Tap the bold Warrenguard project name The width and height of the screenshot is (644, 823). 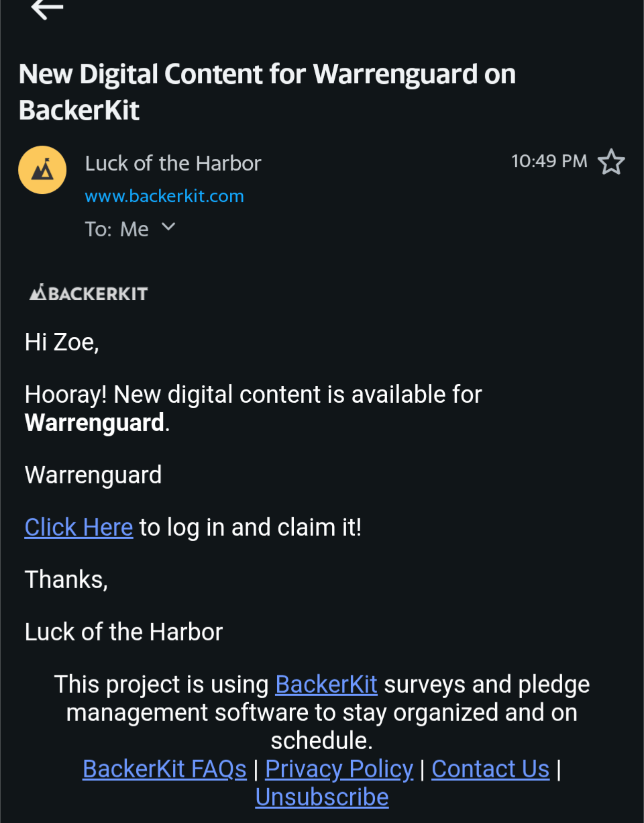click(x=95, y=423)
